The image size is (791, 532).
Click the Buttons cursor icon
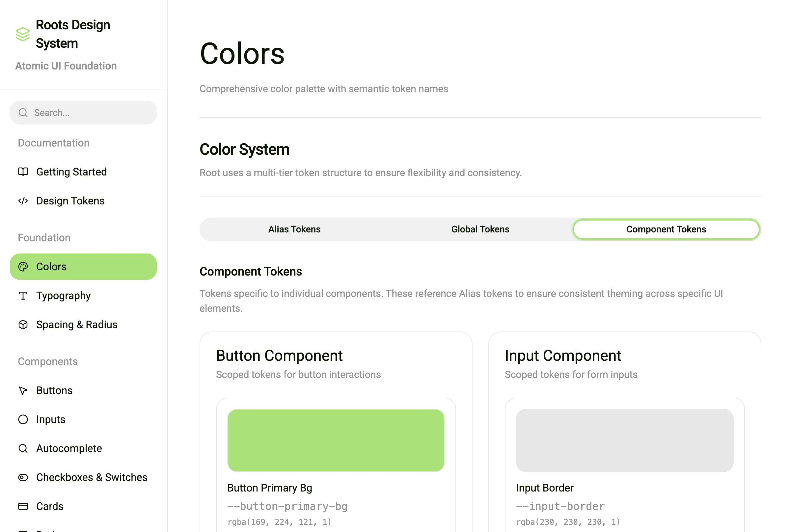23,390
